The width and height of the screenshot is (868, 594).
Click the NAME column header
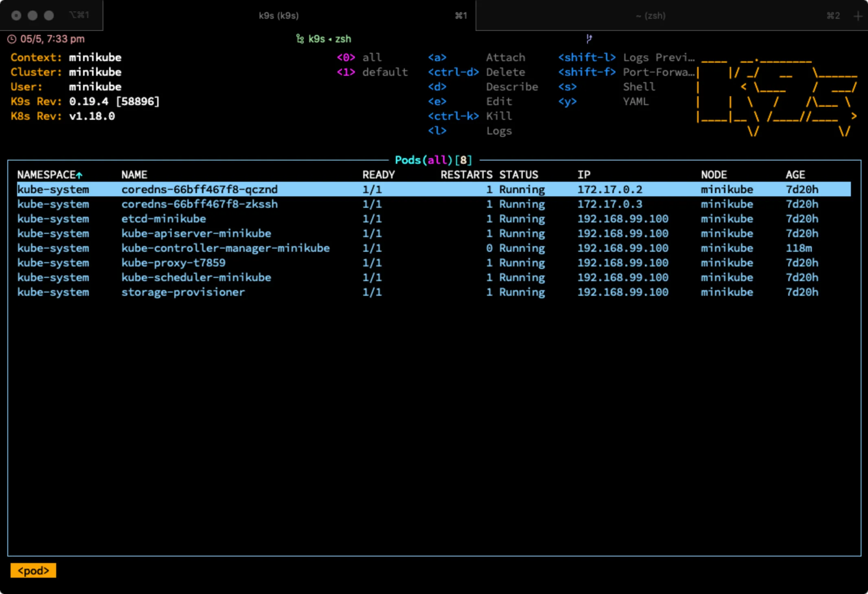(134, 175)
